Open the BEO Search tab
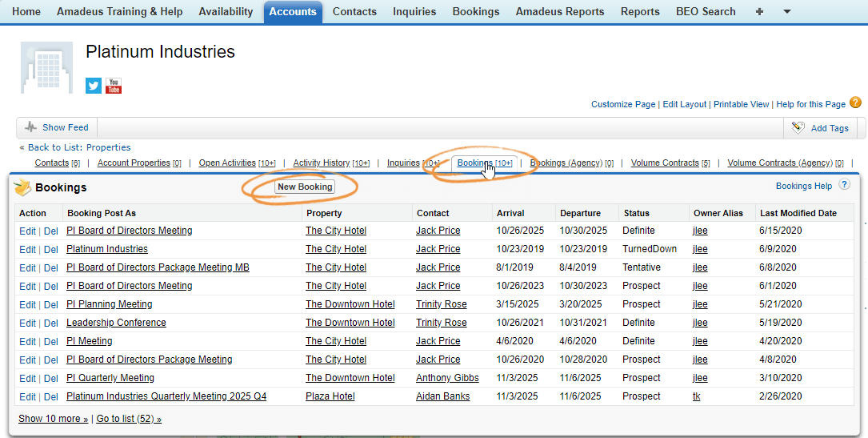This screenshot has height=438, width=868. (706, 12)
